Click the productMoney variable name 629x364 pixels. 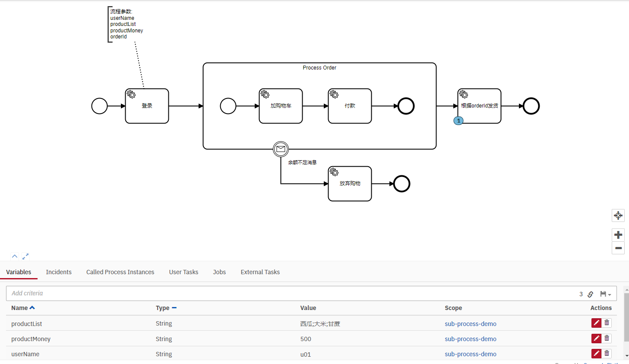[31, 339]
